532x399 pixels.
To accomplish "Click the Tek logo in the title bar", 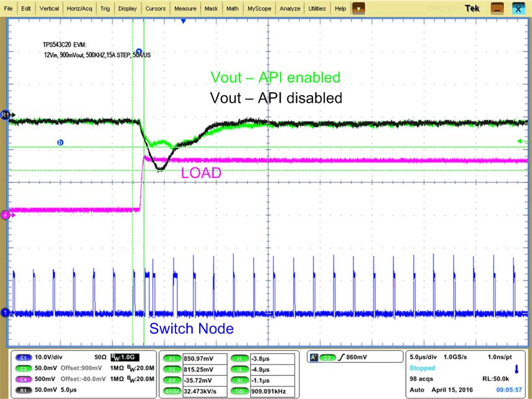I will (472, 8).
